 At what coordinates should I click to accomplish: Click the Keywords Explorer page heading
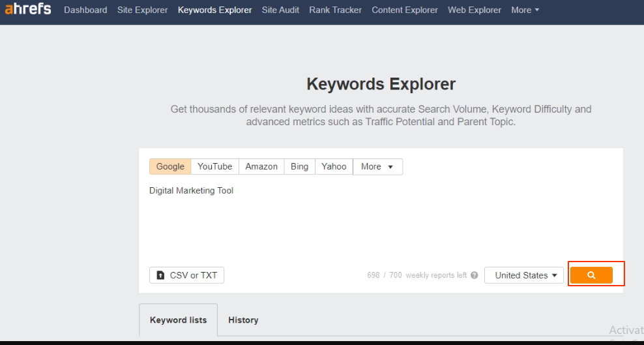381,84
